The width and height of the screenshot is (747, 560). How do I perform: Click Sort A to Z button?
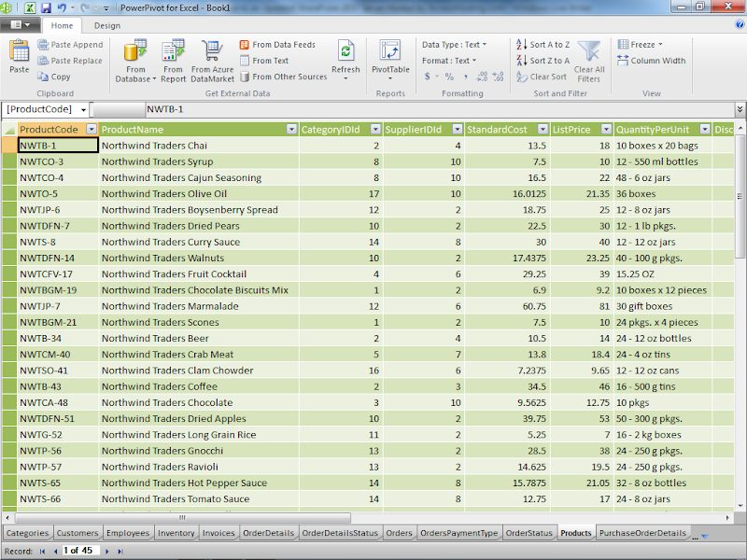point(543,45)
